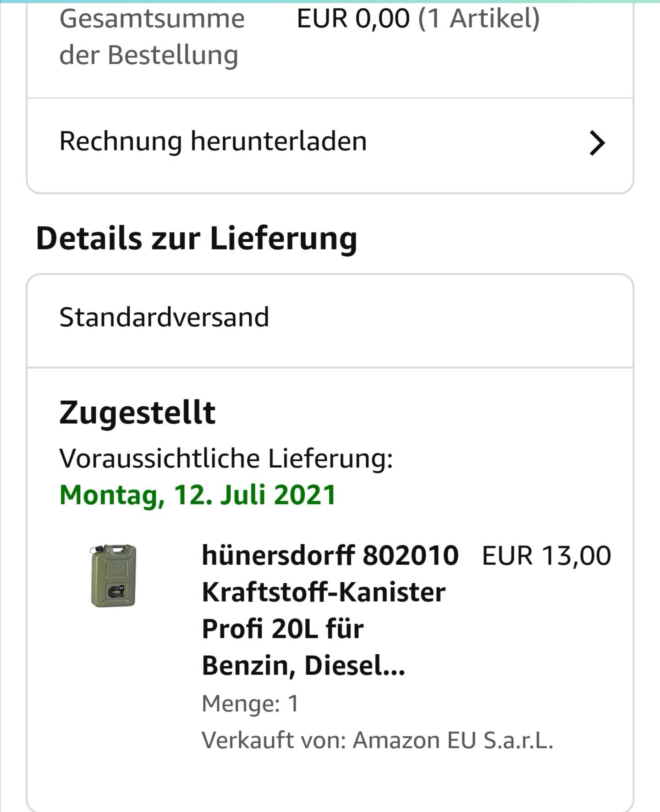
Task: Tap the Gesamtsumme der Bestellung label
Action: pos(152,37)
